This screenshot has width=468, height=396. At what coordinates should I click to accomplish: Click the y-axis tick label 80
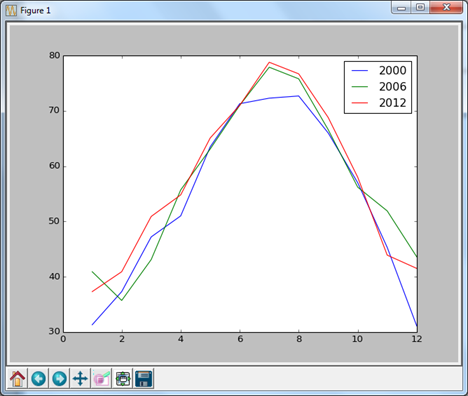[x=55, y=55]
